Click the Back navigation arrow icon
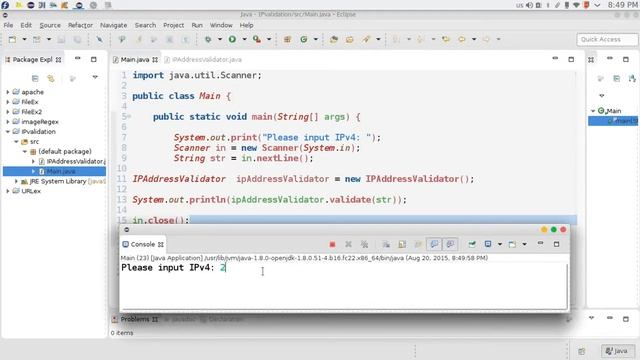 (x=462, y=39)
